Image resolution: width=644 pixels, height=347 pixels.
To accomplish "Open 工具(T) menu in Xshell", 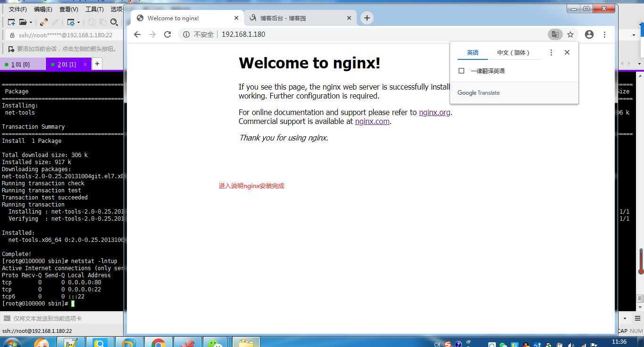I will (94, 9).
